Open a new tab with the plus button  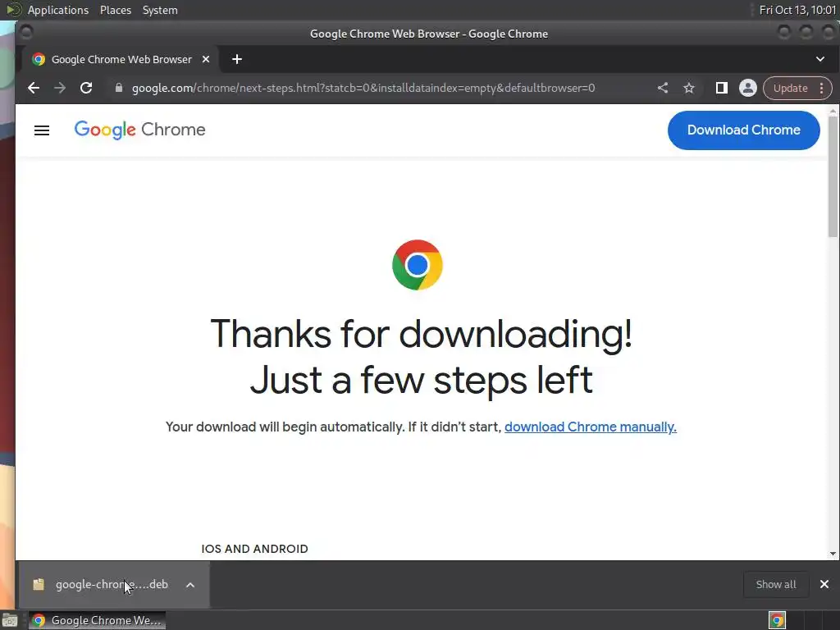237,59
